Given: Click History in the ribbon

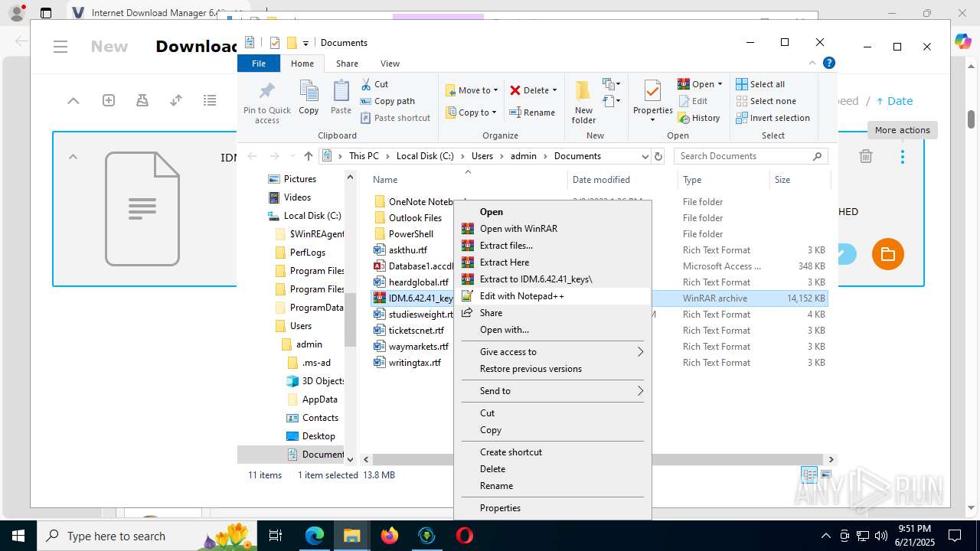Looking at the screenshot, I should point(699,118).
